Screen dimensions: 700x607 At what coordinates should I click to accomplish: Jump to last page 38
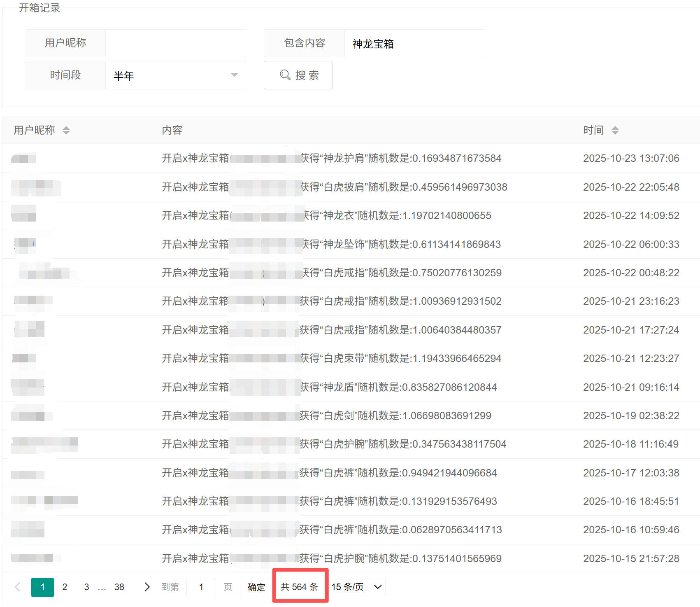point(119,587)
